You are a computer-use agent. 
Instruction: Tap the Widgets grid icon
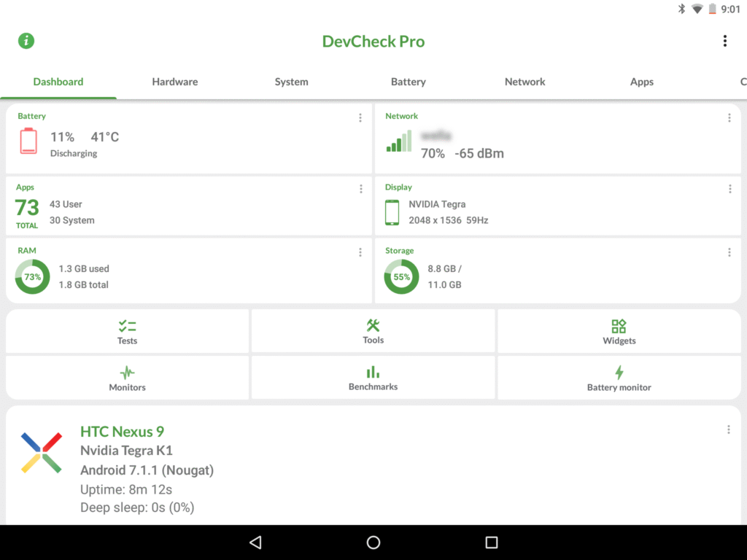(x=619, y=324)
